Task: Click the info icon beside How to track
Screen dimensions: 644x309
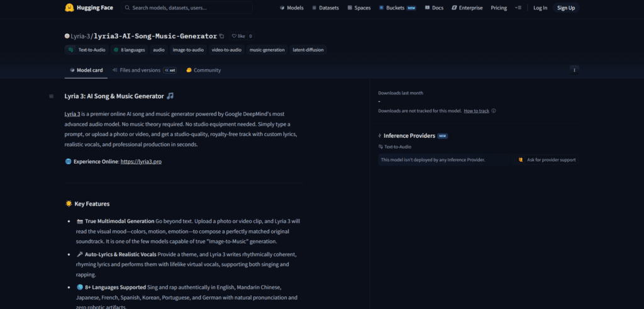Action: (494, 111)
